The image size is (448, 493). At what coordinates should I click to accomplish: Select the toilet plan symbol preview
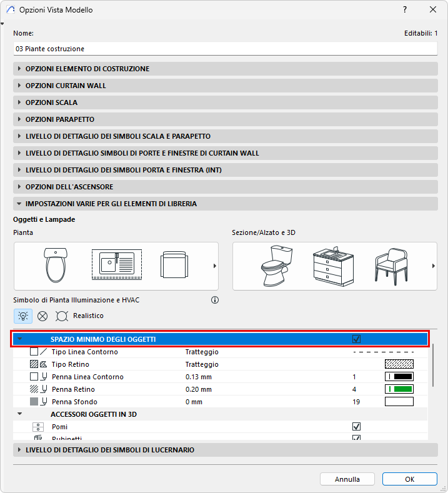56,266
